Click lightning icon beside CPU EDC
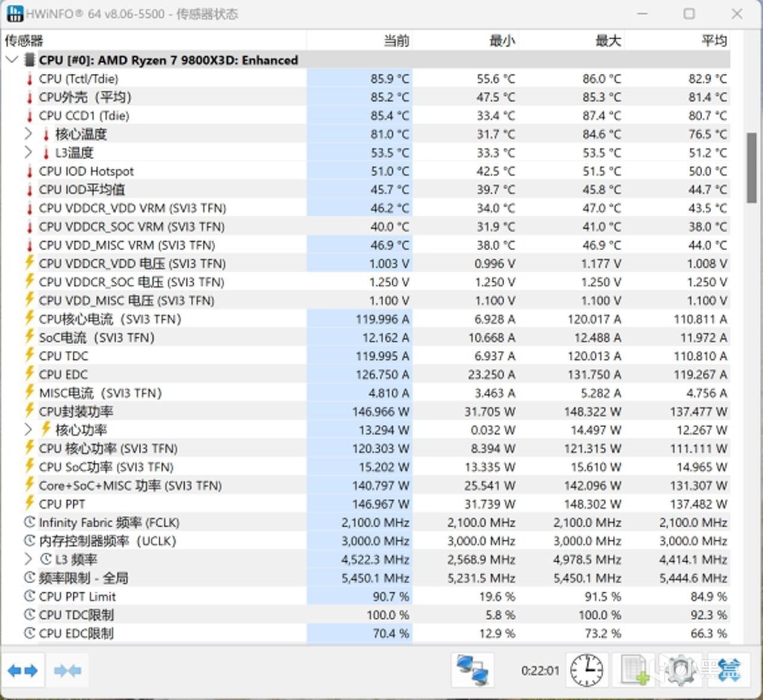 [29, 374]
